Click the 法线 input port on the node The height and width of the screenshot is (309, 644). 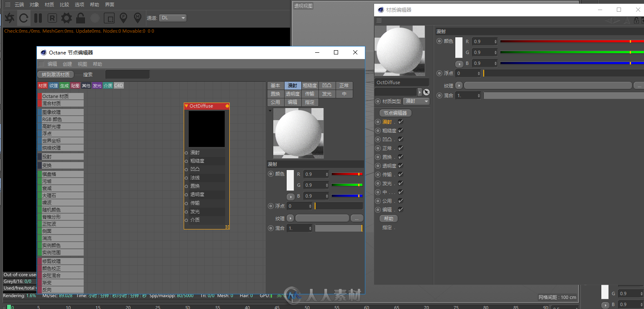[187, 178]
